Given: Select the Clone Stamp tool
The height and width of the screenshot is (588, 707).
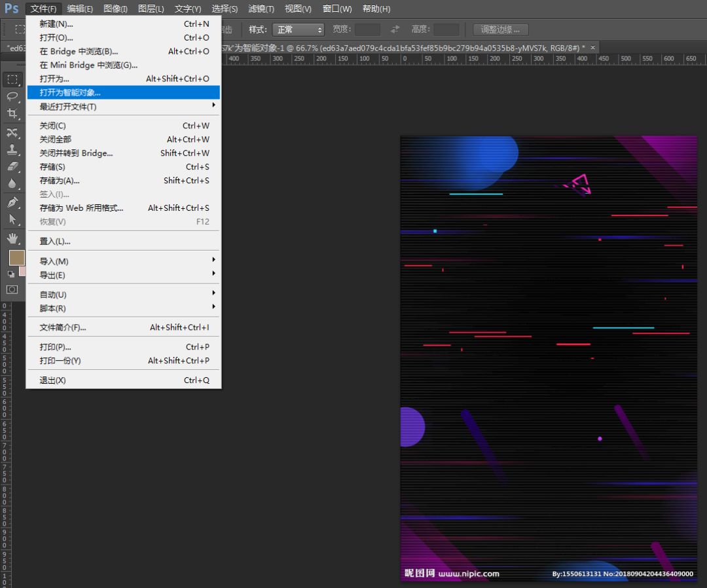Looking at the screenshot, I should pos(12,149).
